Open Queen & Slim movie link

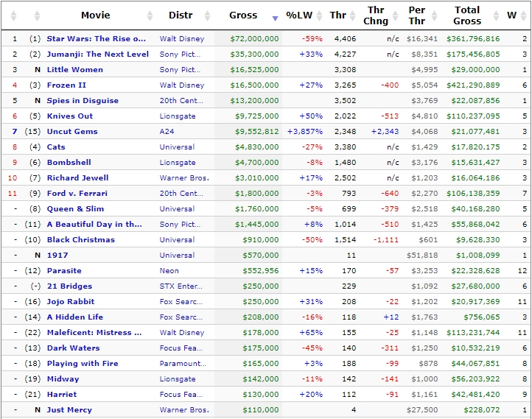point(75,209)
